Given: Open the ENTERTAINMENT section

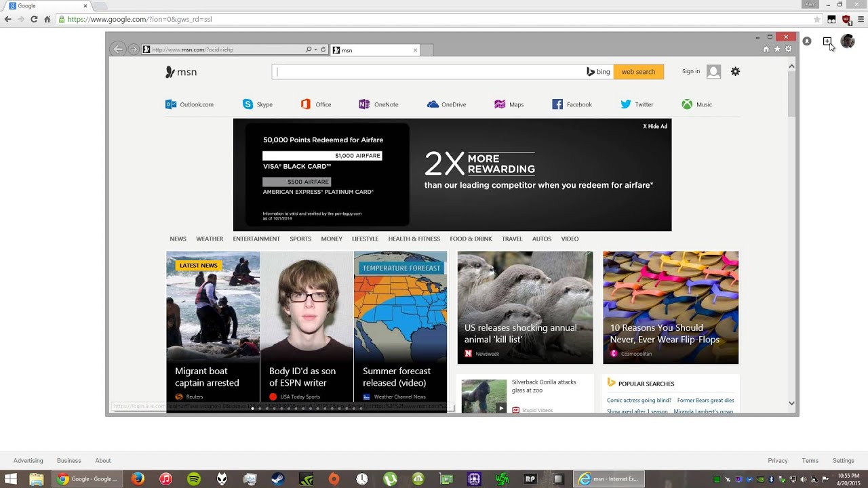Looking at the screenshot, I should [256, 239].
